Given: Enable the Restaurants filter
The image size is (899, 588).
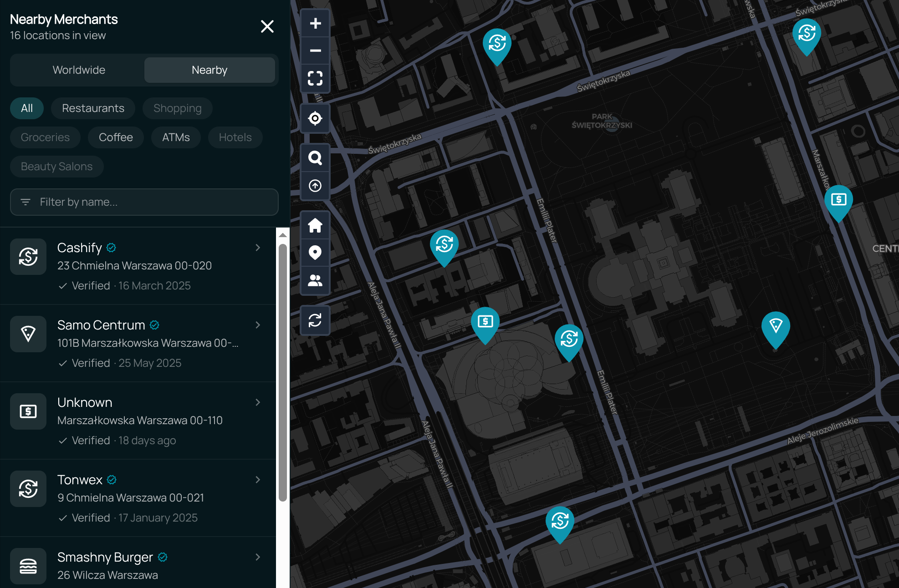Looking at the screenshot, I should tap(93, 108).
